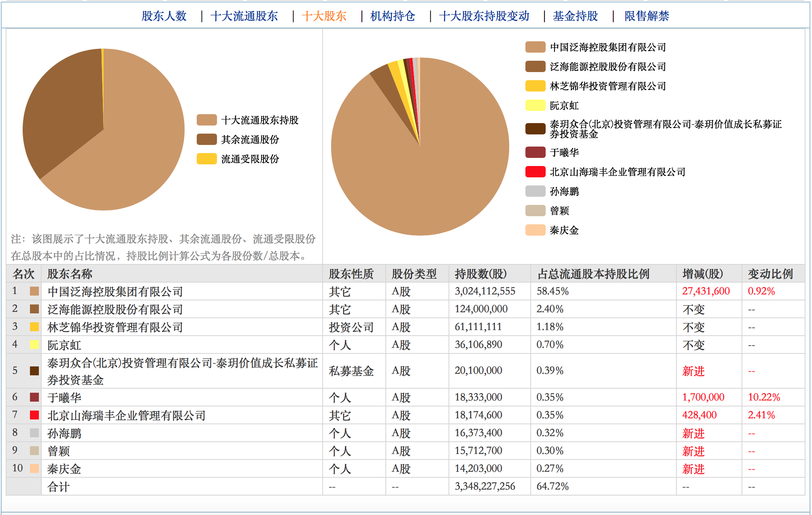
Task: Select 北京山海瑞丰企业管理有限公司 in table
Action: 126,415
